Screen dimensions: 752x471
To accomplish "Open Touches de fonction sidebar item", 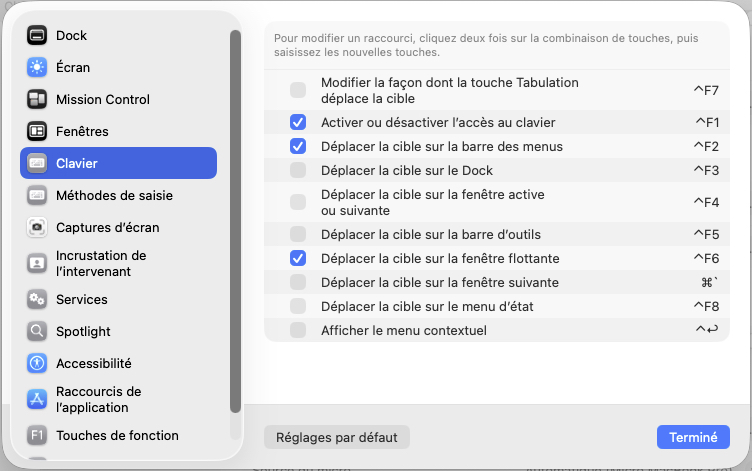I will (117, 436).
